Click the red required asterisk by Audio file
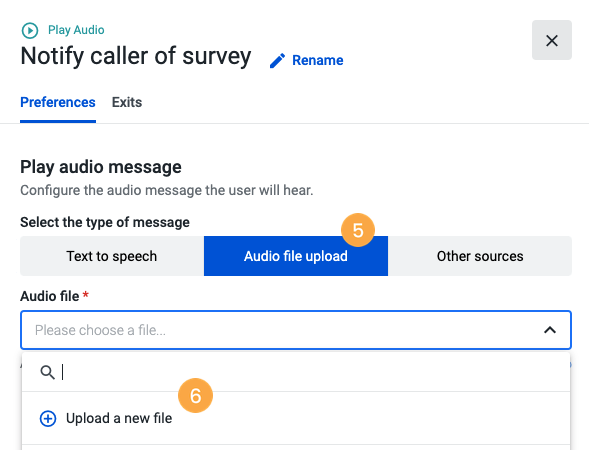This screenshot has height=450, width=589. point(86,294)
